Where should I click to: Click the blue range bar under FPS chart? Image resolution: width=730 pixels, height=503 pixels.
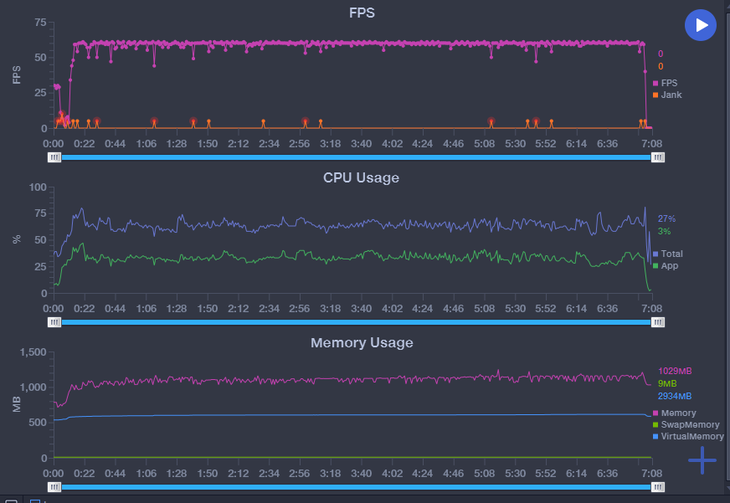coord(356,157)
